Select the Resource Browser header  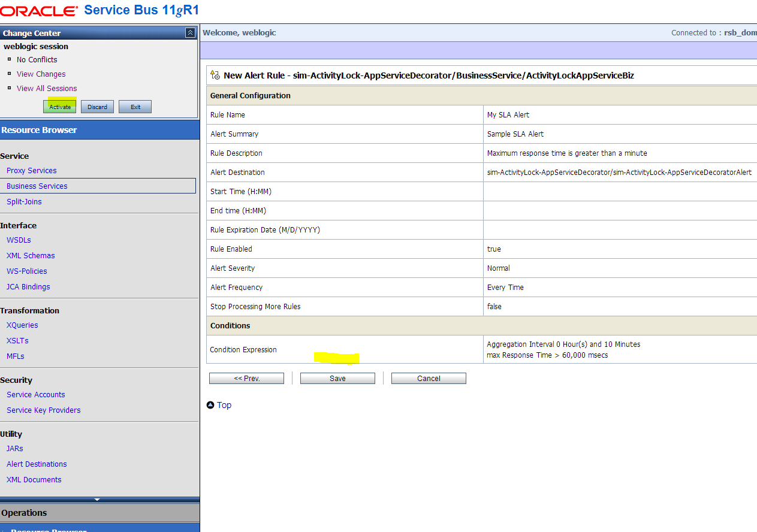tap(99, 130)
